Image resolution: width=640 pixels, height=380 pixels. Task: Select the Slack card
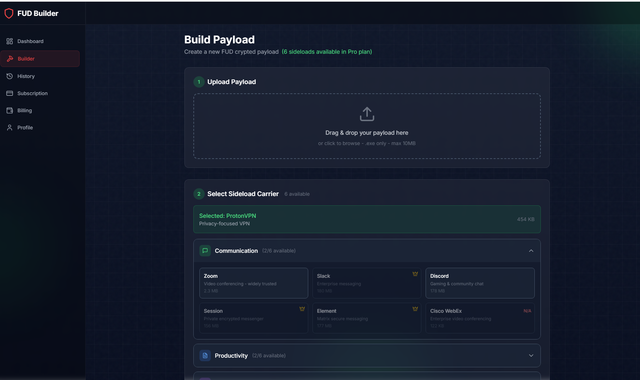[367, 283]
